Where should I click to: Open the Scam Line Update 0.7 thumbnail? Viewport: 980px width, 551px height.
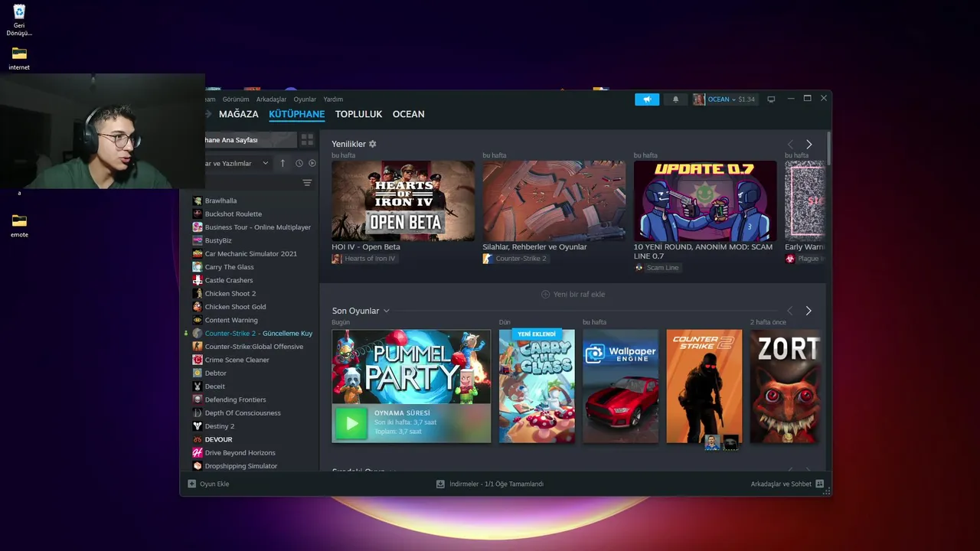705,201
